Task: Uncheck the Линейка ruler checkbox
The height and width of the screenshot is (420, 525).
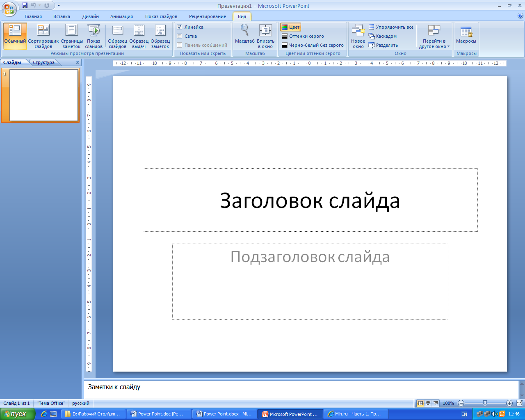Action: coord(180,27)
